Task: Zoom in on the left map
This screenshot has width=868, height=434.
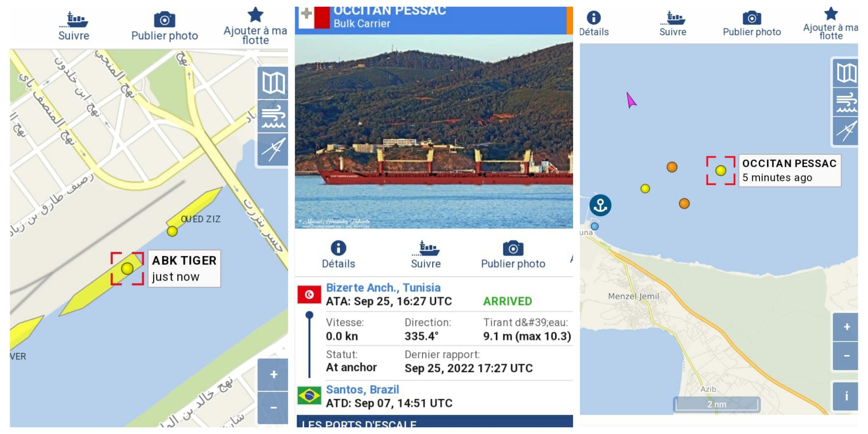Action: tap(273, 375)
